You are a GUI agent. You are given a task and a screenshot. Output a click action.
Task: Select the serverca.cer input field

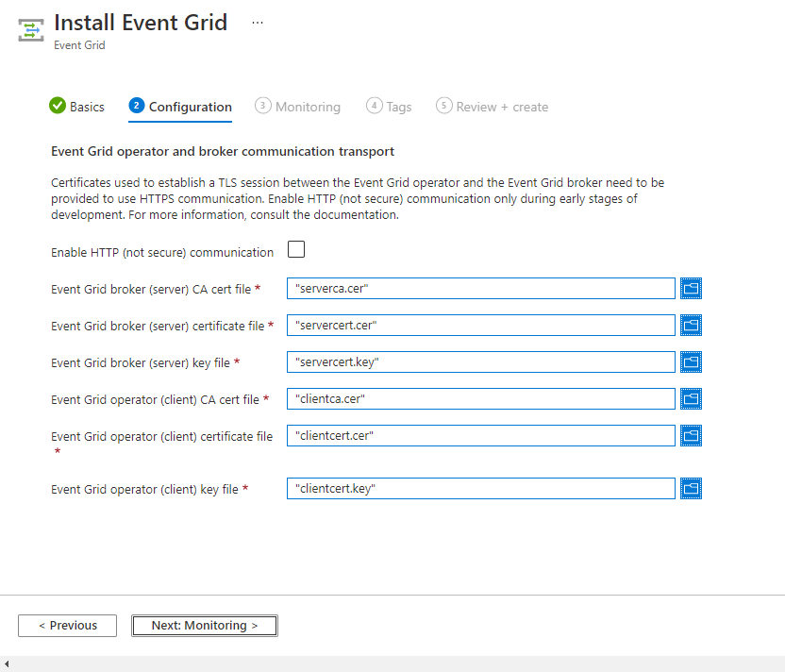(x=481, y=288)
